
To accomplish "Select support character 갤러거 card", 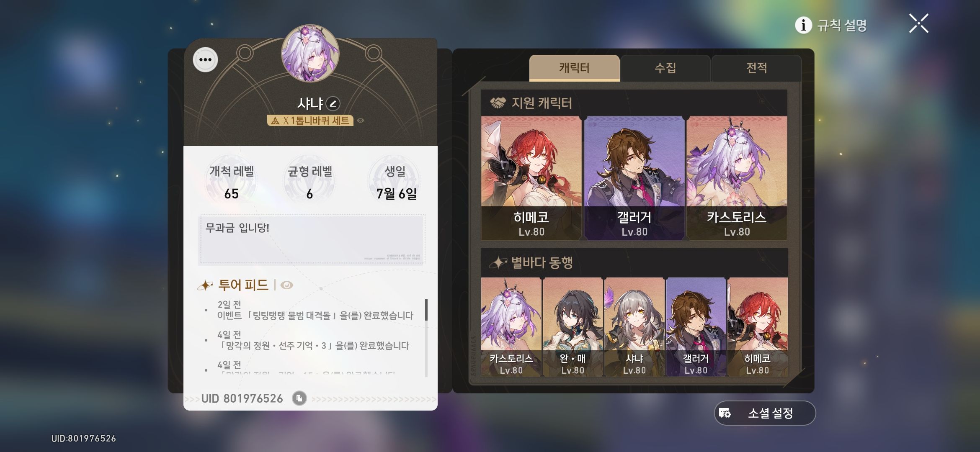I will click(634, 178).
